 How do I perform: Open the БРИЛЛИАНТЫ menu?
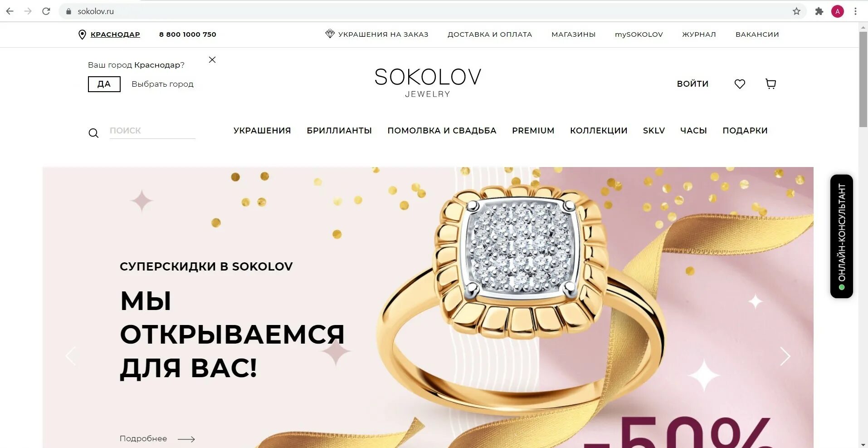click(339, 131)
